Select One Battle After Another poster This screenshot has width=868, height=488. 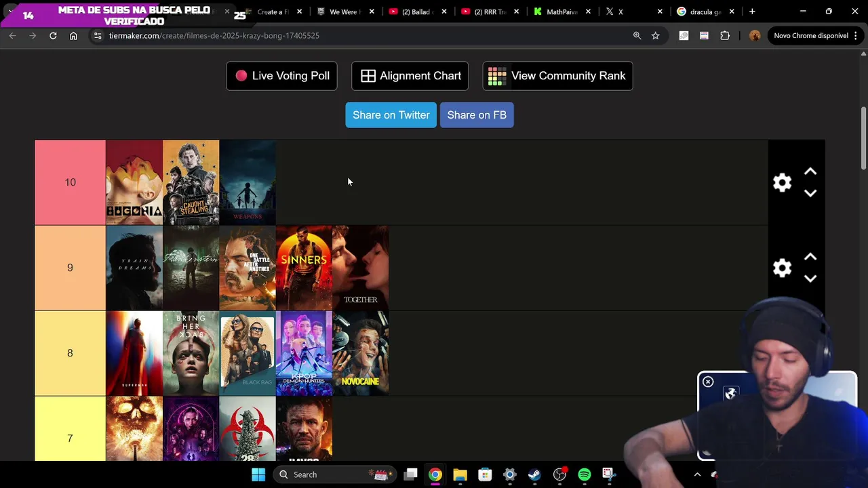(x=248, y=268)
